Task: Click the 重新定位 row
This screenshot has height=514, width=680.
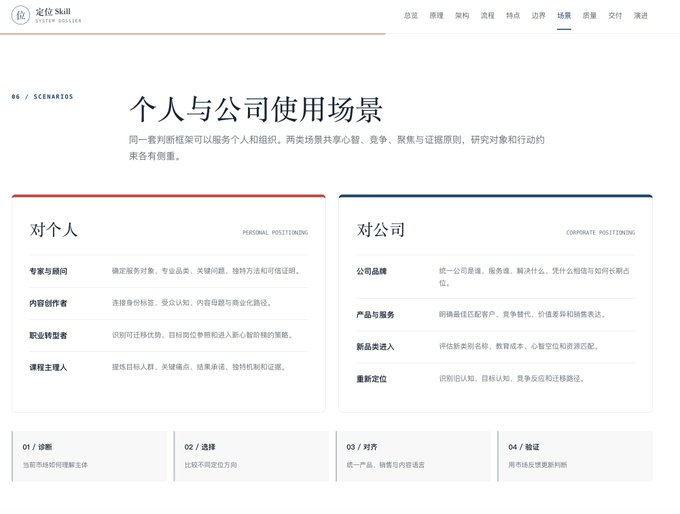Action: (x=496, y=379)
